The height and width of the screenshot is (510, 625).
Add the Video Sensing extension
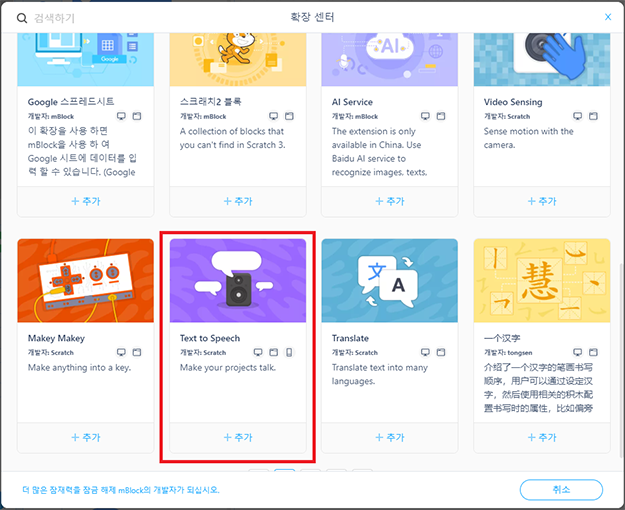coord(542,201)
